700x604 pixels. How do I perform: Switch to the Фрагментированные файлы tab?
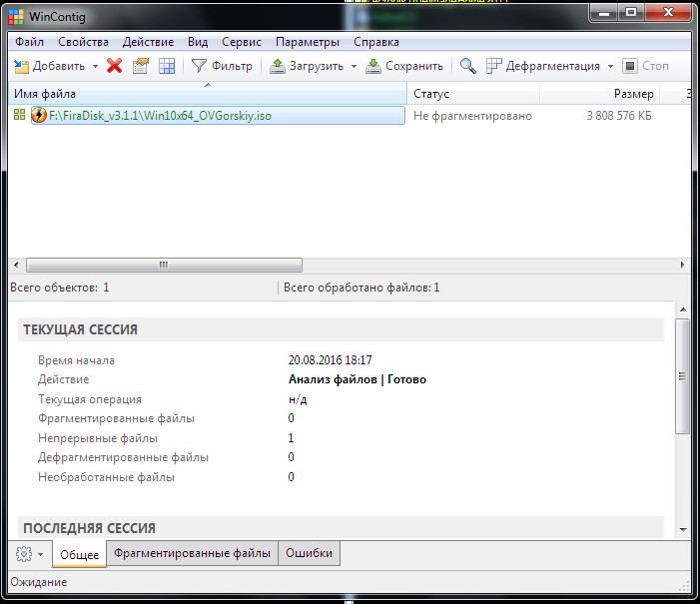tap(192, 553)
